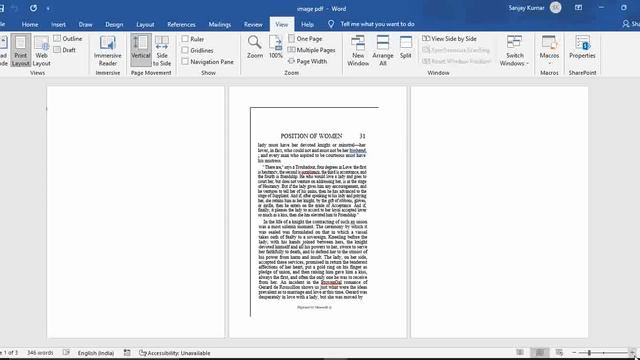Viewport: 640px width, 360px height.
Task: Click the 346 words count
Action: (x=40, y=352)
